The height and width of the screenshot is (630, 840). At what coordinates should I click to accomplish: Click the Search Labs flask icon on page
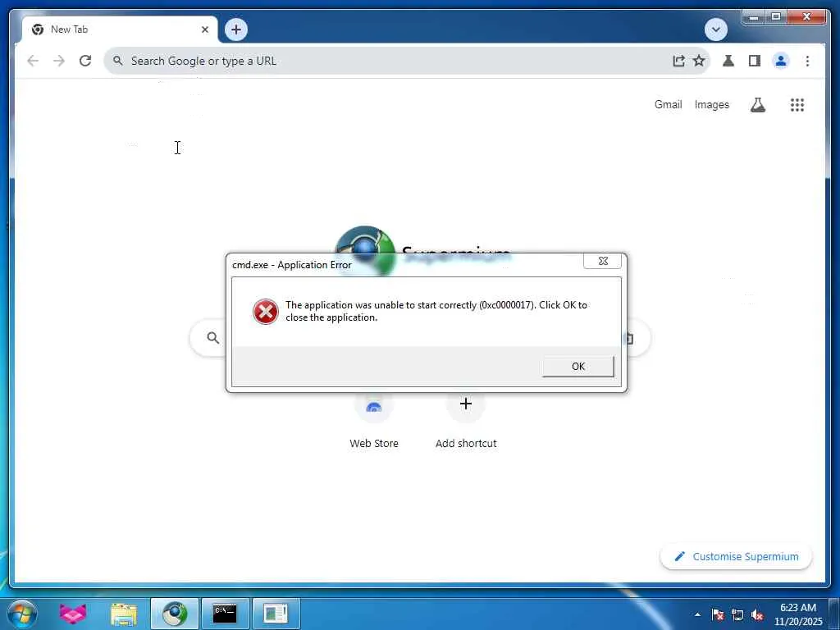click(x=757, y=104)
